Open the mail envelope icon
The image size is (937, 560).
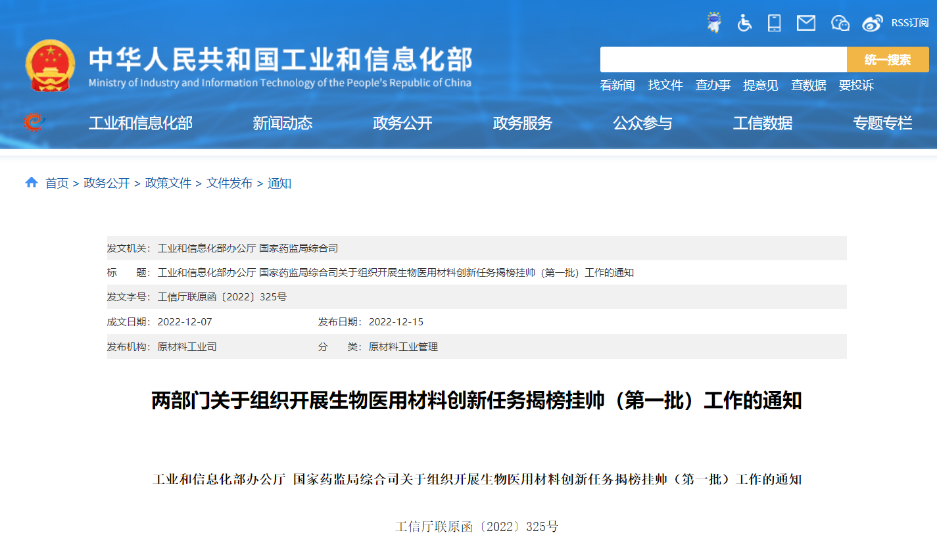(x=806, y=23)
